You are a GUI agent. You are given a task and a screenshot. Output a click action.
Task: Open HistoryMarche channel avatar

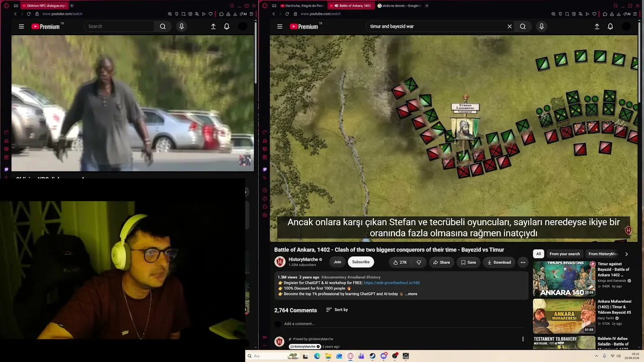[x=280, y=262]
